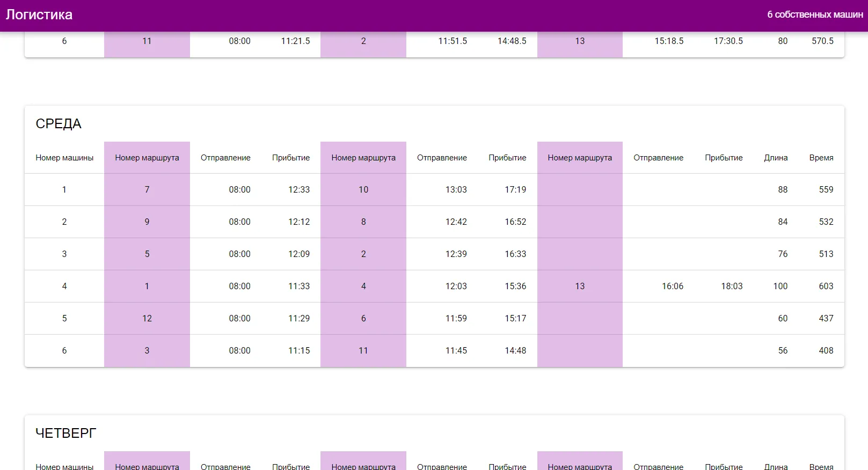Click first 'Номер маршрута' header in СРЕДА table

click(147, 158)
